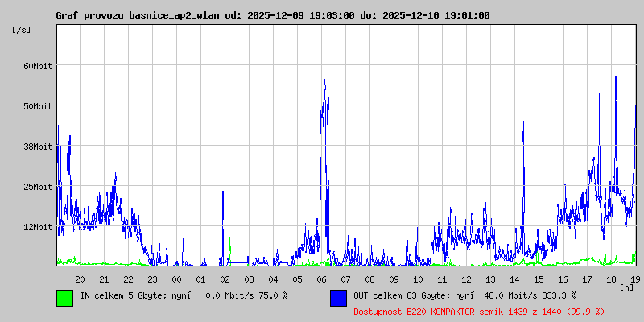Click the '06' hour axis label
The image size is (644, 322).
click(321, 279)
